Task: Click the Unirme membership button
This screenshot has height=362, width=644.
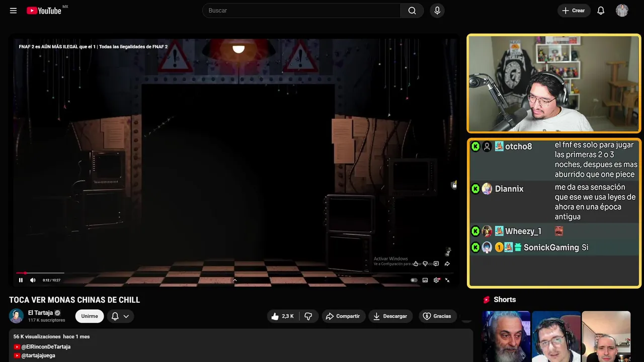Action: pyautogui.click(x=90, y=316)
